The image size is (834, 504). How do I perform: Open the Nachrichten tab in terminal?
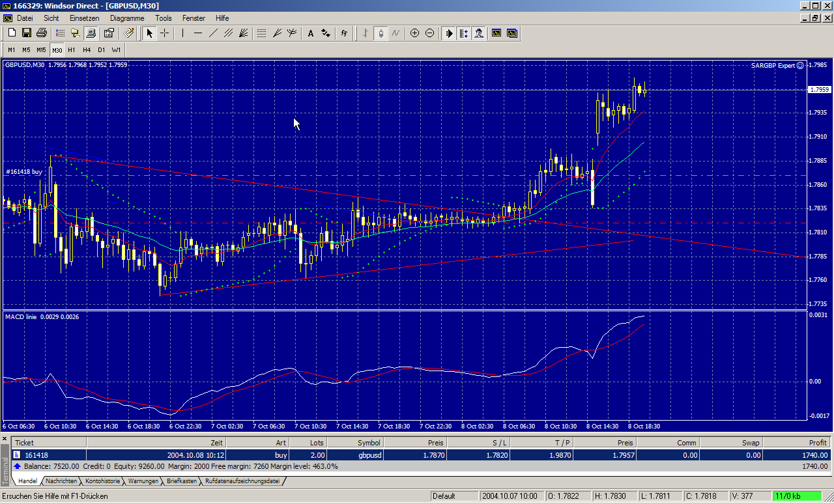coord(62,481)
